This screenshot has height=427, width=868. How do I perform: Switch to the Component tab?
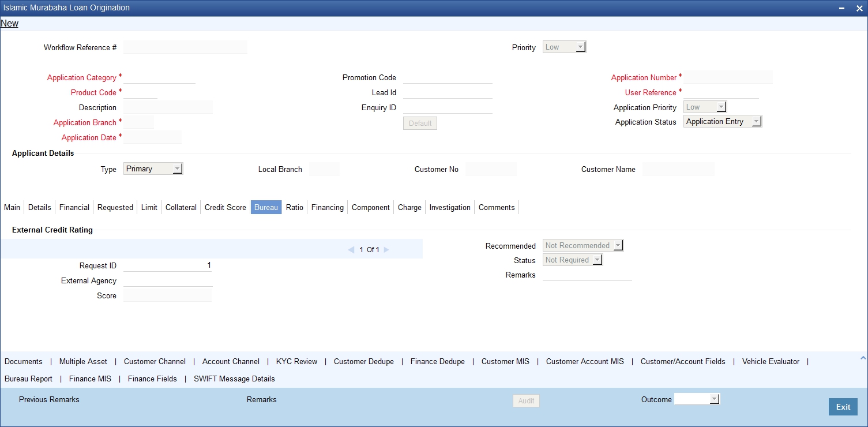point(371,207)
